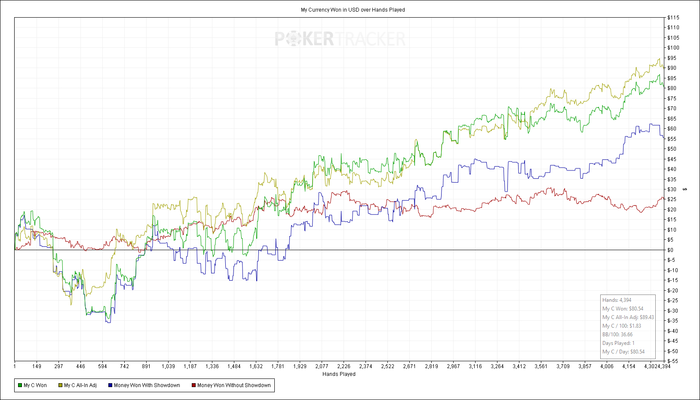
Task: Click the $25 y-axis tick label
Action: [672, 199]
